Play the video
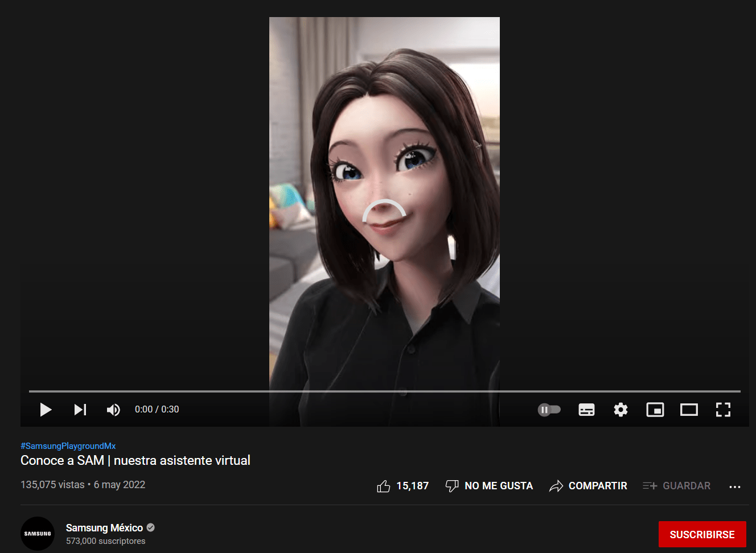 [46, 410]
